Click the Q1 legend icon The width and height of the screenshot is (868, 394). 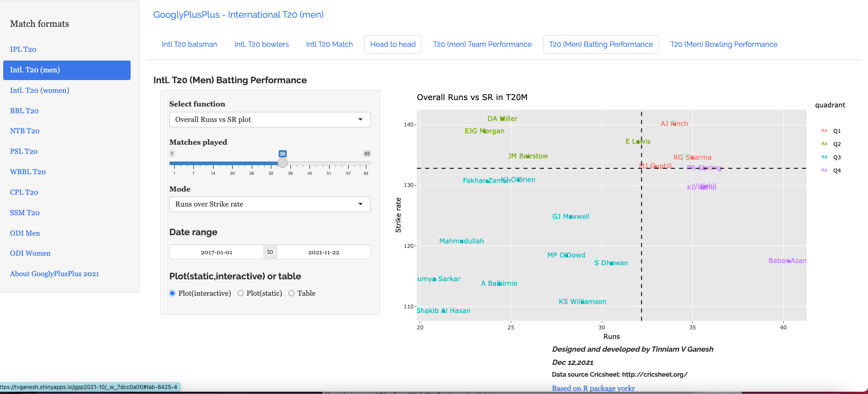[824, 131]
